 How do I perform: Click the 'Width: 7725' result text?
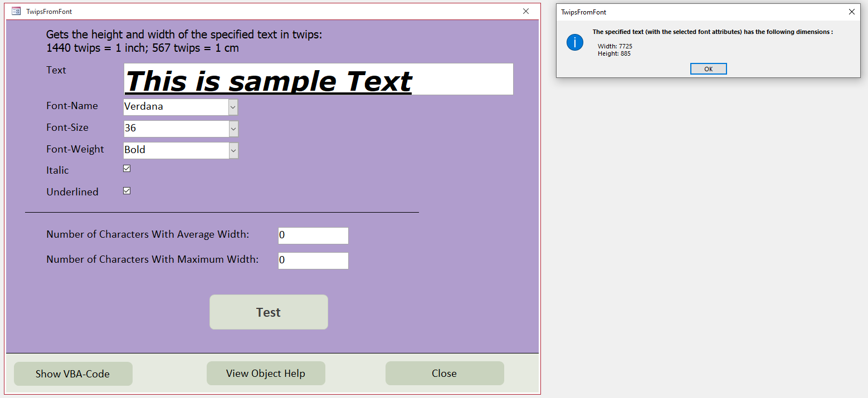pos(615,46)
